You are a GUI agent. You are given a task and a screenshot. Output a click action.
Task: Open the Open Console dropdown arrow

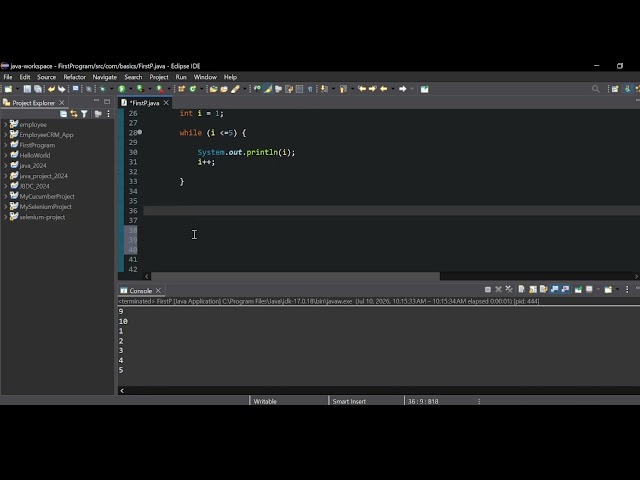[x=617, y=289]
